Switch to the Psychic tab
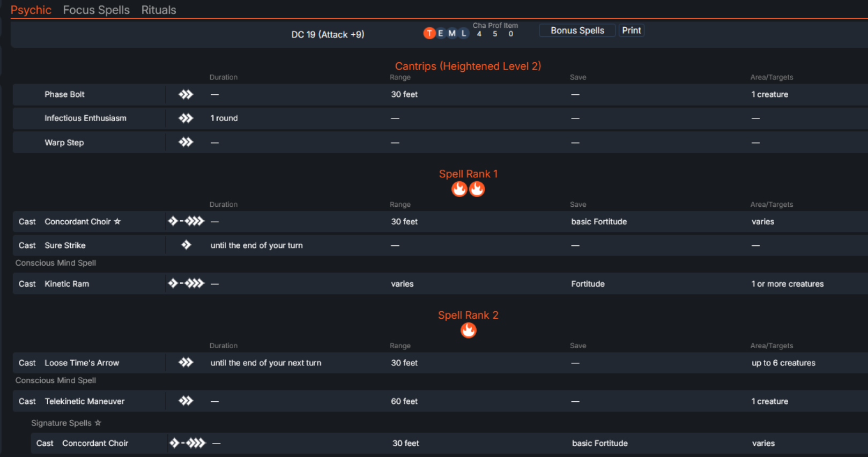868x457 pixels. click(31, 10)
